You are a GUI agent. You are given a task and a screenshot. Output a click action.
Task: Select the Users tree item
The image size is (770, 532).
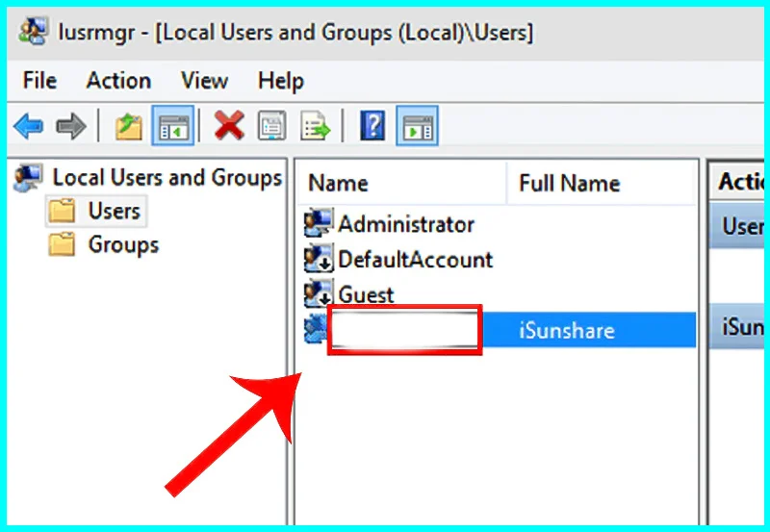pyautogui.click(x=115, y=211)
